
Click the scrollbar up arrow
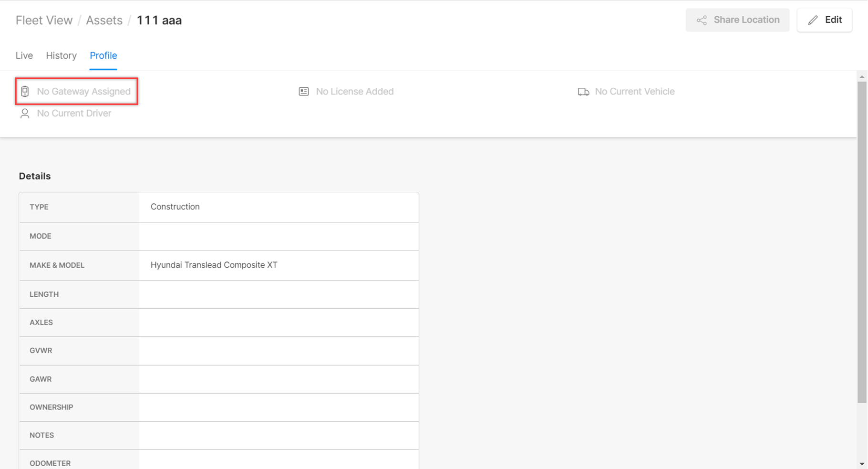862,76
